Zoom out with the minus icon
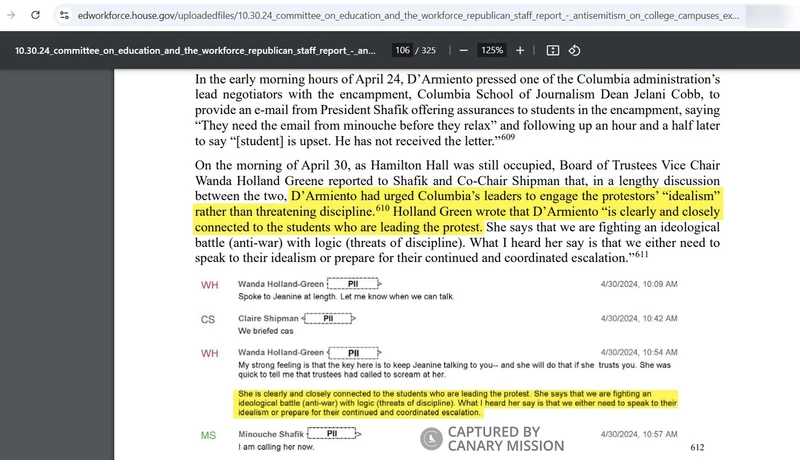Screen dimensions: 800x460 [x=464, y=50]
